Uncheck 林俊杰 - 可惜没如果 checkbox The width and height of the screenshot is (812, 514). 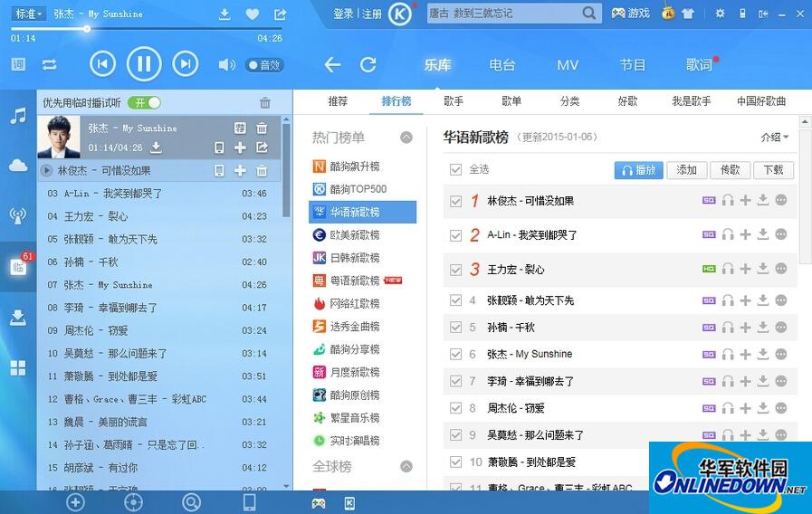point(455,202)
